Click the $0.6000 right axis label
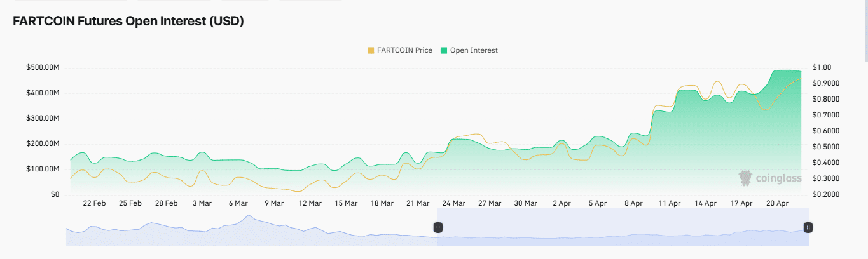The height and width of the screenshot is (259, 868). pos(826,131)
